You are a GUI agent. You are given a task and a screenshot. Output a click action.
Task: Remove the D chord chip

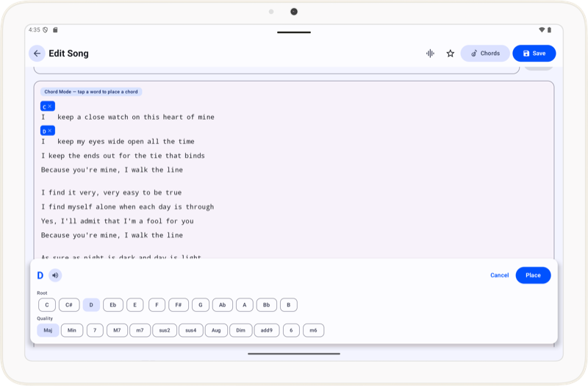click(50, 131)
